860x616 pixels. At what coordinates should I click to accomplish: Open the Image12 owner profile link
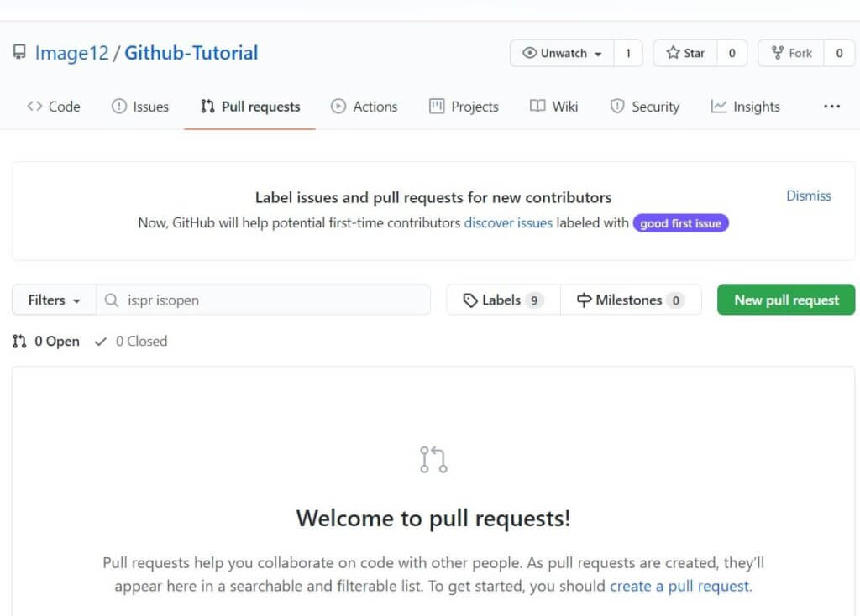[72, 53]
